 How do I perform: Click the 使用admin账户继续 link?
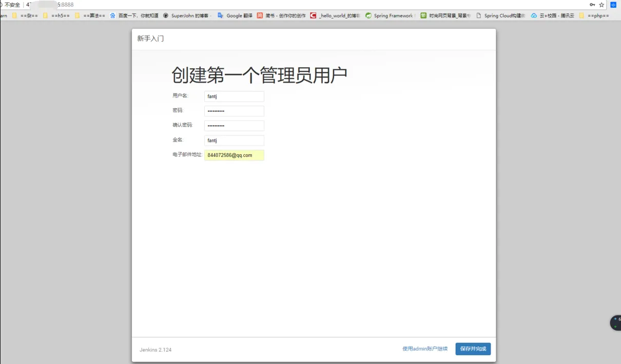pyautogui.click(x=424, y=349)
